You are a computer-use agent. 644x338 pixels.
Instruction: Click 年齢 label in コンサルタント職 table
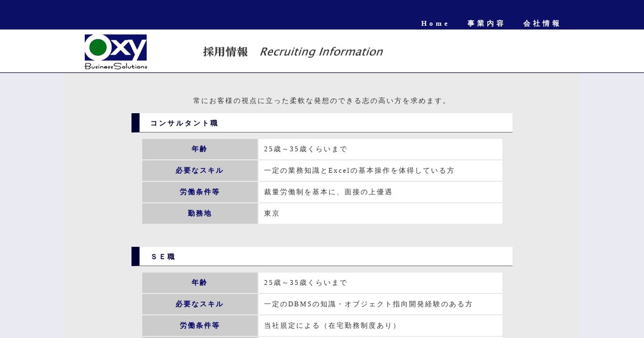pyautogui.click(x=200, y=149)
